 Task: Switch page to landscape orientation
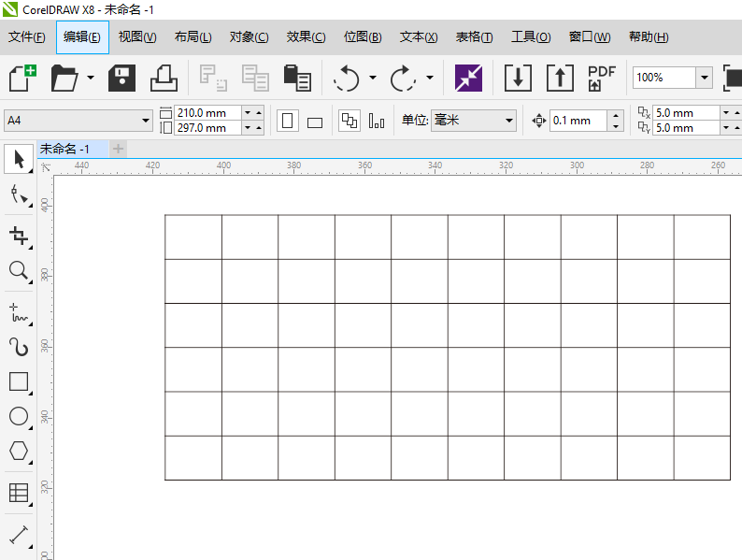click(x=315, y=122)
